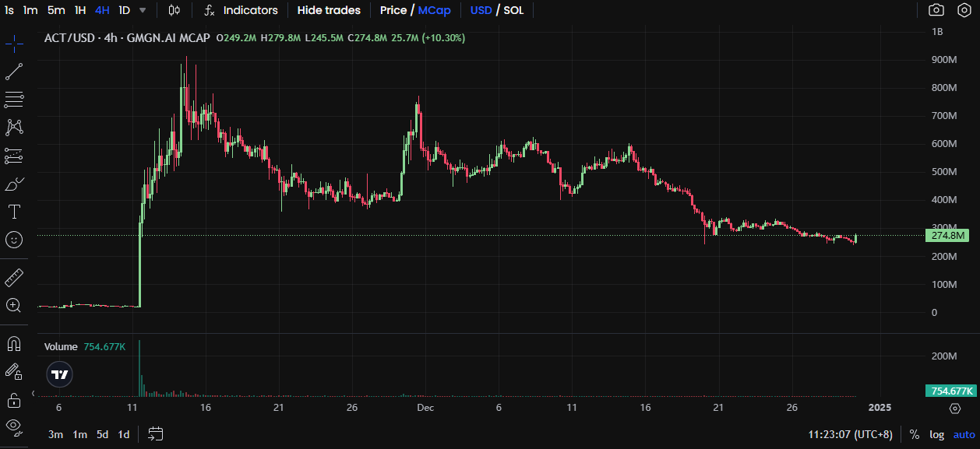Click the Hide trades button
Image resolution: width=980 pixels, height=449 pixels.
(329, 10)
